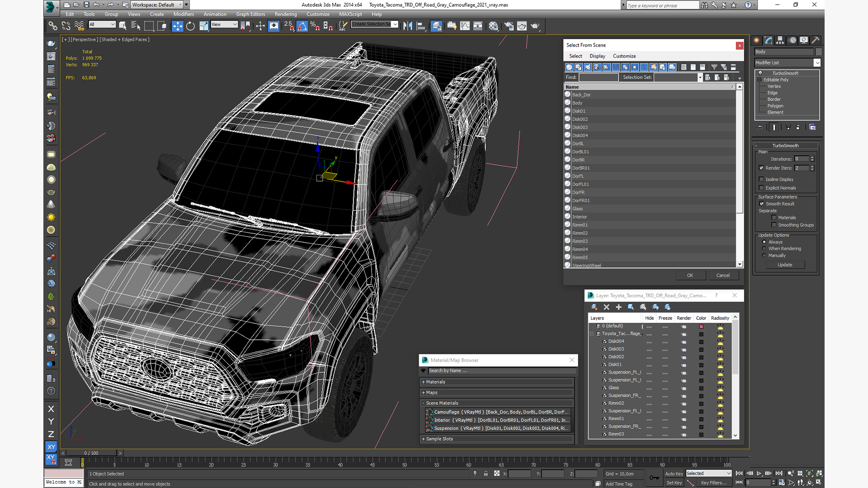Check Explicit Normals option

click(x=761, y=188)
